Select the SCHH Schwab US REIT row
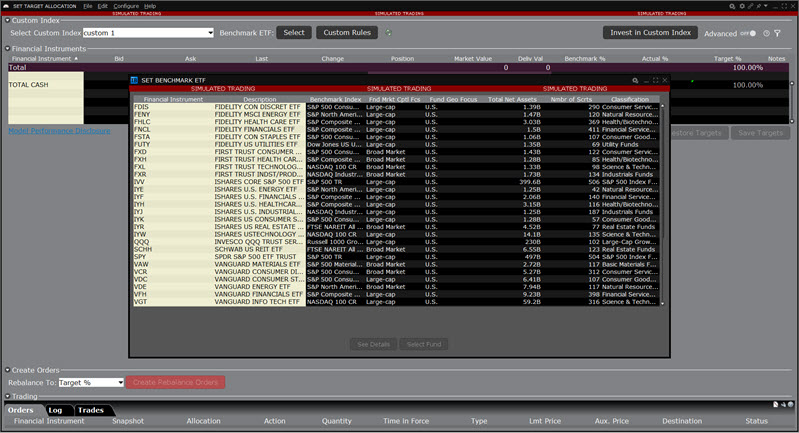The height and width of the screenshot is (433, 799). [x=396, y=249]
